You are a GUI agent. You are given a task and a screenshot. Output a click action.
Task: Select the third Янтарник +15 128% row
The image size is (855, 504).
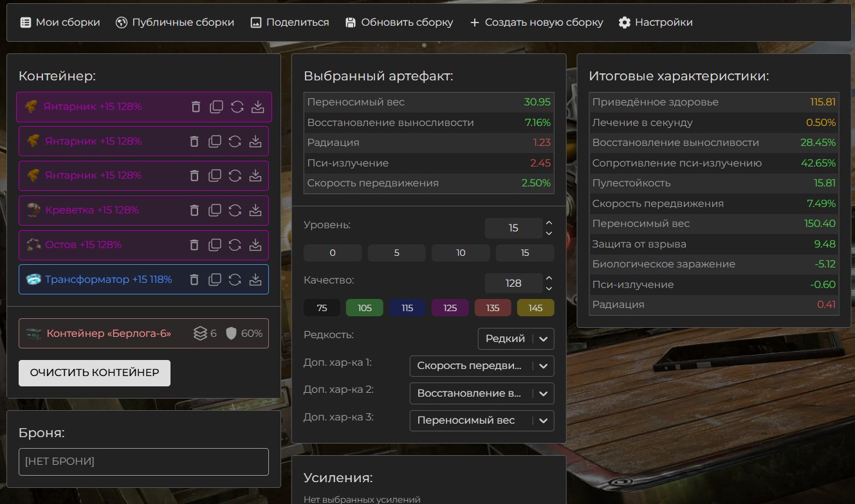click(143, 175)
